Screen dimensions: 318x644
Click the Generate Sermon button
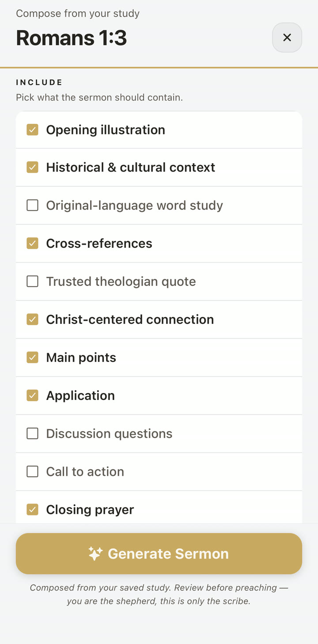click(159, 554)
